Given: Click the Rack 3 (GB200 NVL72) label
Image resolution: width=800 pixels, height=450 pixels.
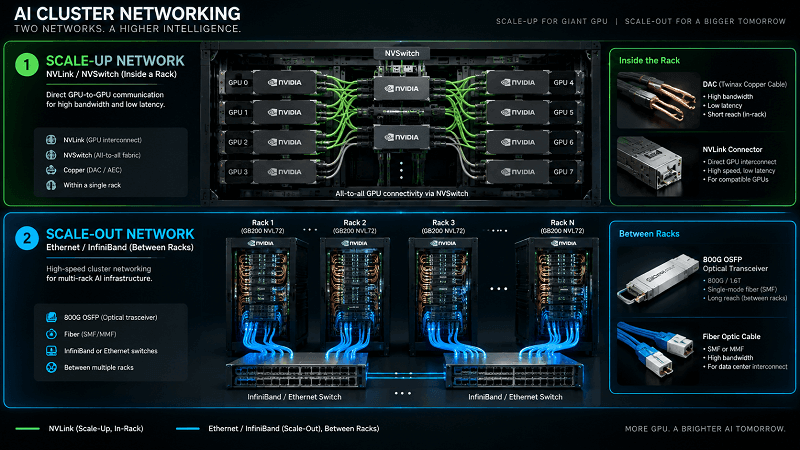Looking at the screenshot, I should click(443, 227).
